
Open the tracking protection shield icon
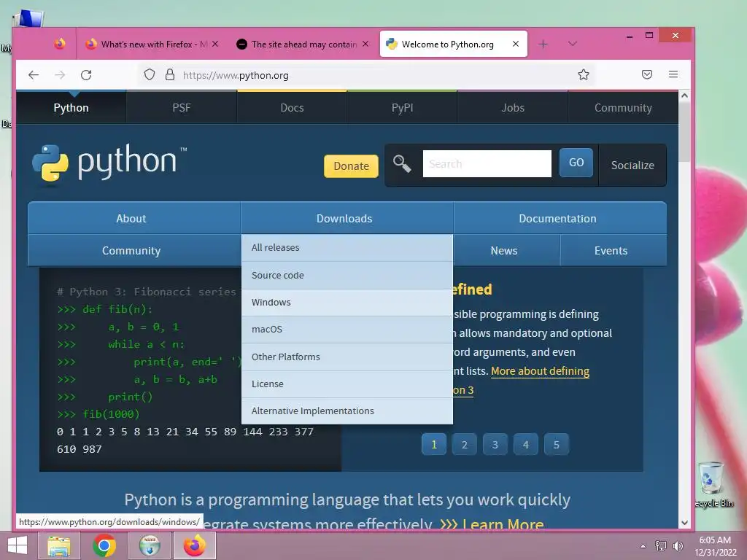coord(150,75)
